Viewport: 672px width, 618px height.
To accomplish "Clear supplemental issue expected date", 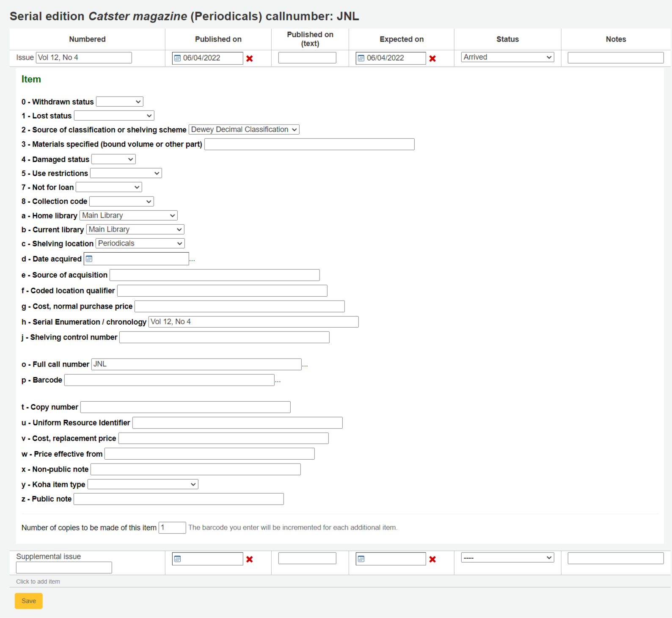I will (432, 559).
